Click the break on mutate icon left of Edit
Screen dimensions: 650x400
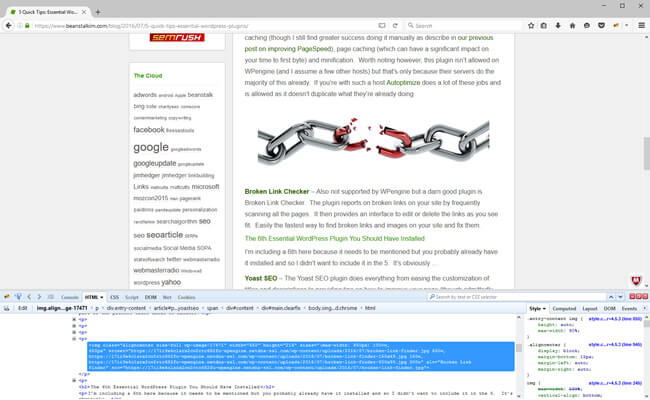pos(7,308)
